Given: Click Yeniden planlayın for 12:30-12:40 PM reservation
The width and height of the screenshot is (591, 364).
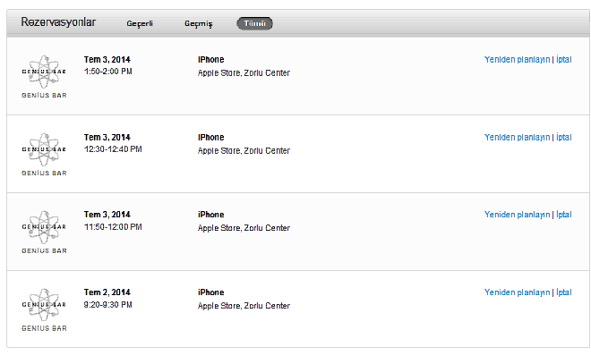Looking at the screenshot, I should pos(518,138).
